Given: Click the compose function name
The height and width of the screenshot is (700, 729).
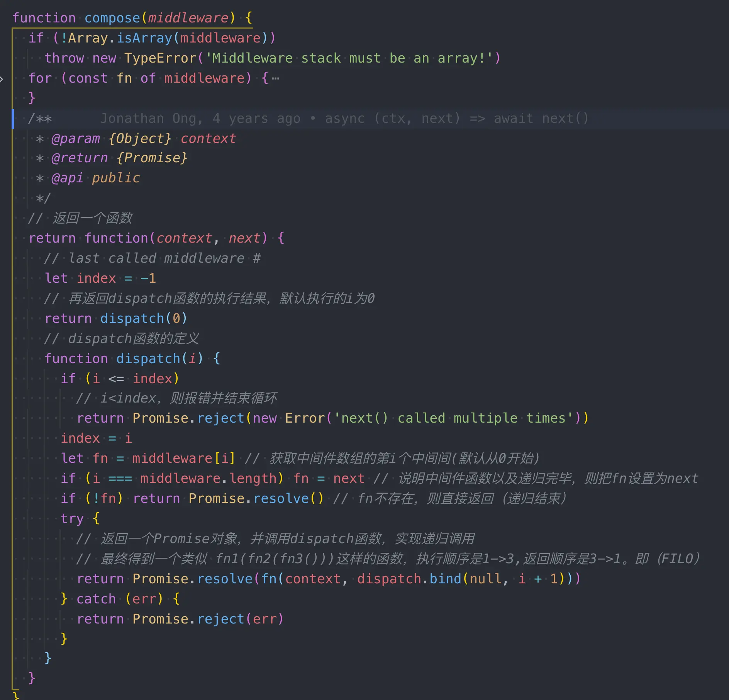Looking at the screenshot, I should [112, 18].
